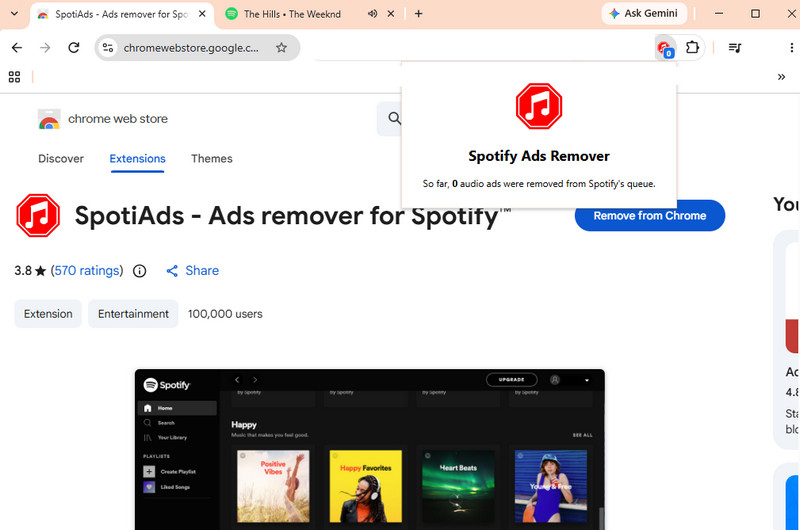
Task: Click the Heart Beats playlist cover
Action: 458,486
